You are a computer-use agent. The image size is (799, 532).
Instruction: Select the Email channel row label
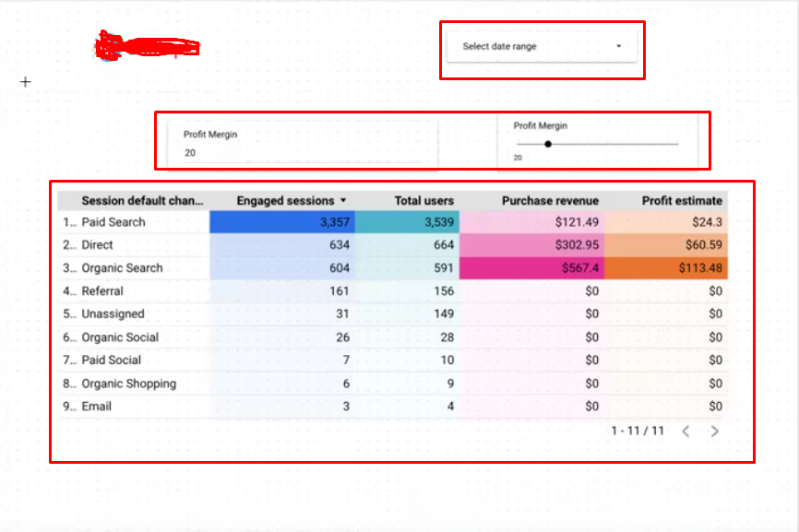(96, 407)
